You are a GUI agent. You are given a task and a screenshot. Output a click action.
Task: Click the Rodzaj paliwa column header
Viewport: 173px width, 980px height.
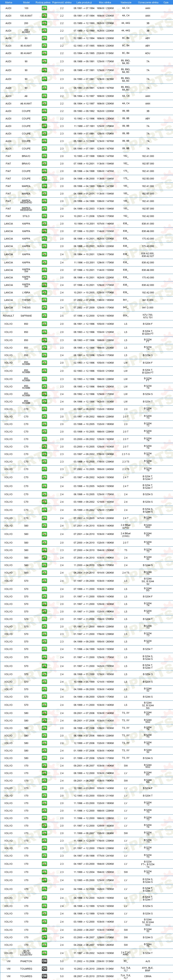43,2
